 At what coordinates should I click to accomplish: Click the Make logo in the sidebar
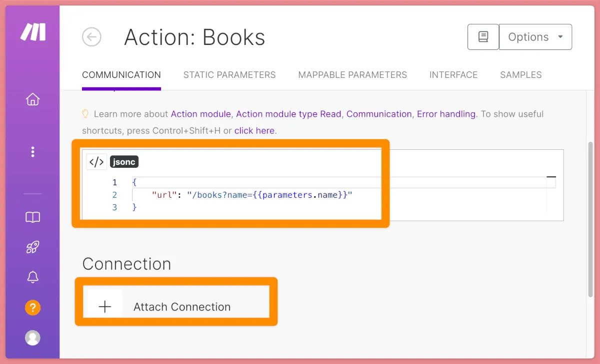(33, 32)
